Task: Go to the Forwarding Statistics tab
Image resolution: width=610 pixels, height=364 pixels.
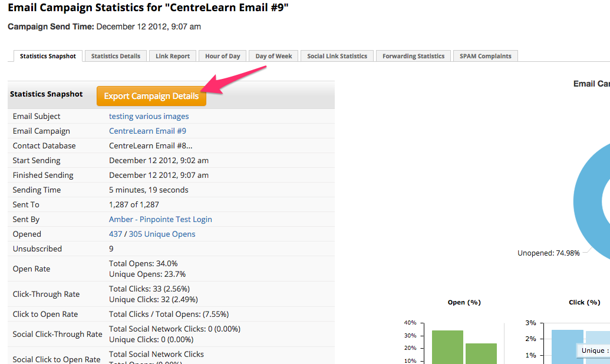Action: click(x=413, y=56)
